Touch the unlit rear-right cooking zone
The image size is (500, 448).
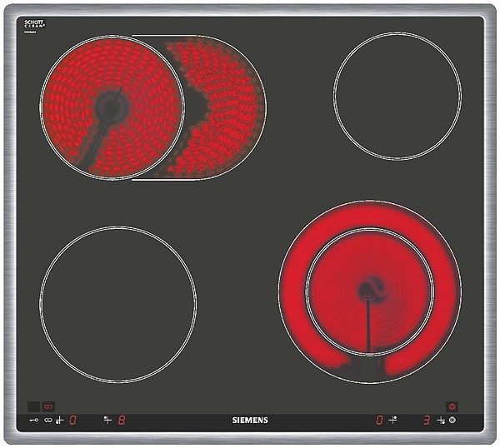pos(397,96)
